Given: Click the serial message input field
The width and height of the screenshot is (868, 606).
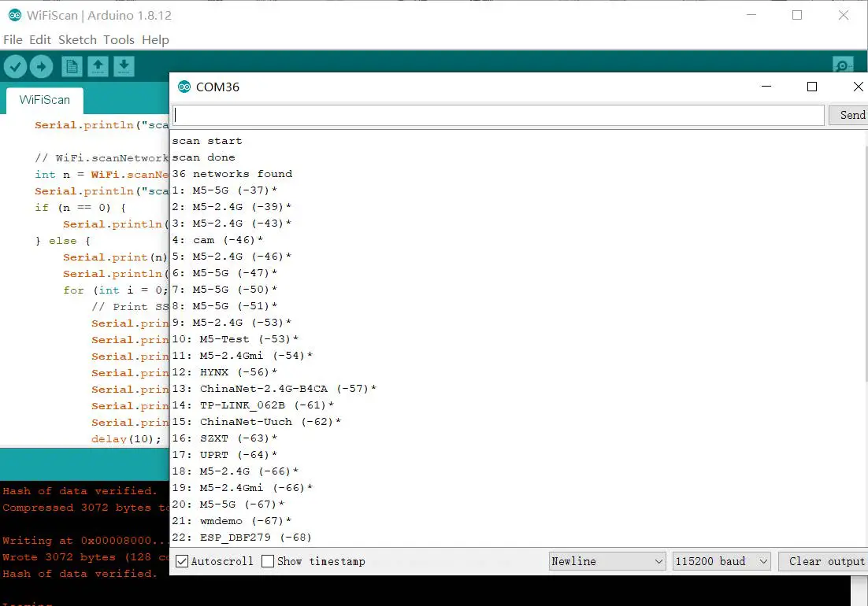Looking at the screenshot, I should point(498,115).
